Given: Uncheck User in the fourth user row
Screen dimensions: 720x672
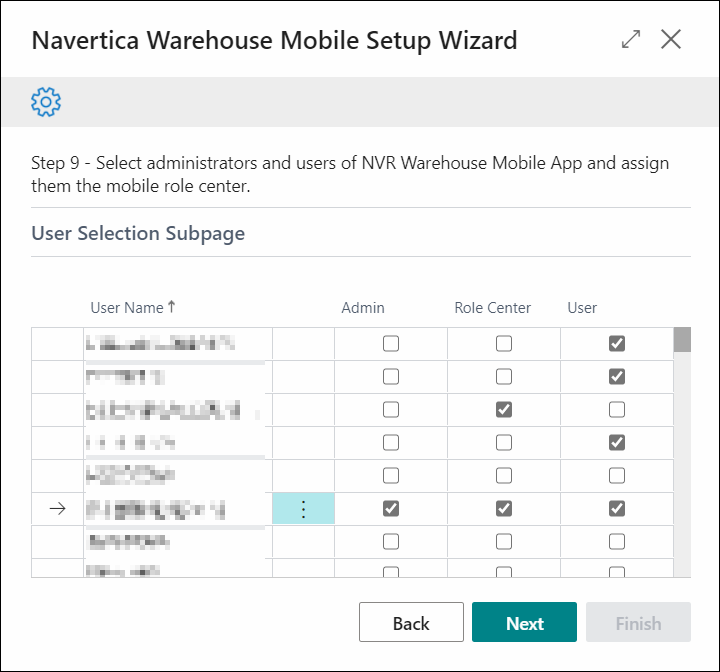Looking at the screenshot, I should click(617, 442).
